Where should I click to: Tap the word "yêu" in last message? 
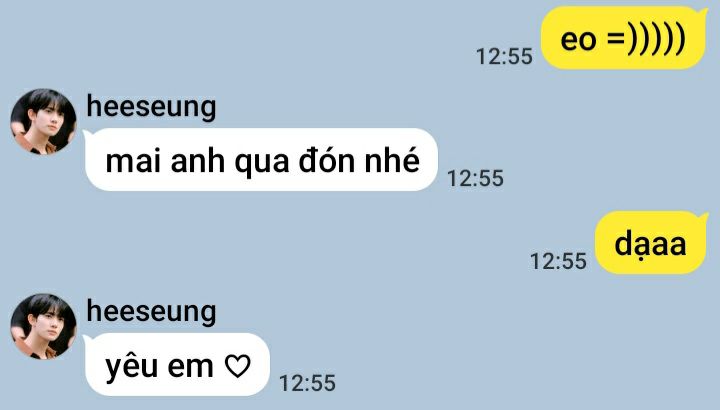pos(131,368)
